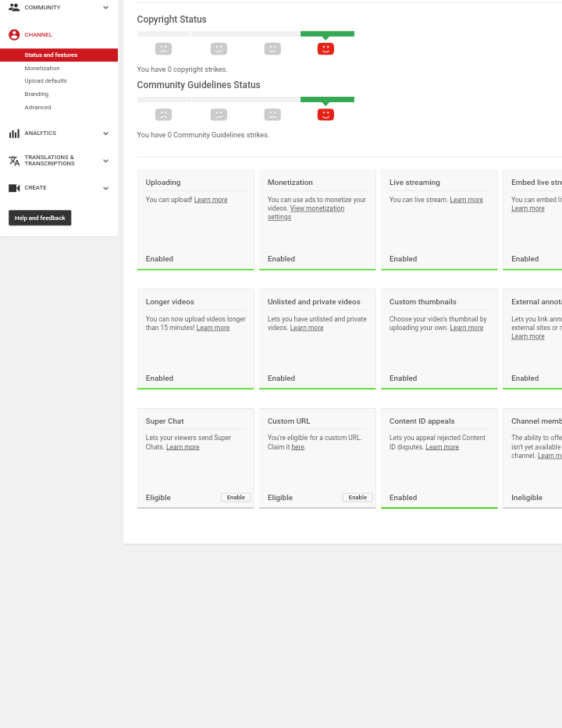Click the Analytics bar chart icon
Screen dimensions: 562x728
tap(14, 133)
